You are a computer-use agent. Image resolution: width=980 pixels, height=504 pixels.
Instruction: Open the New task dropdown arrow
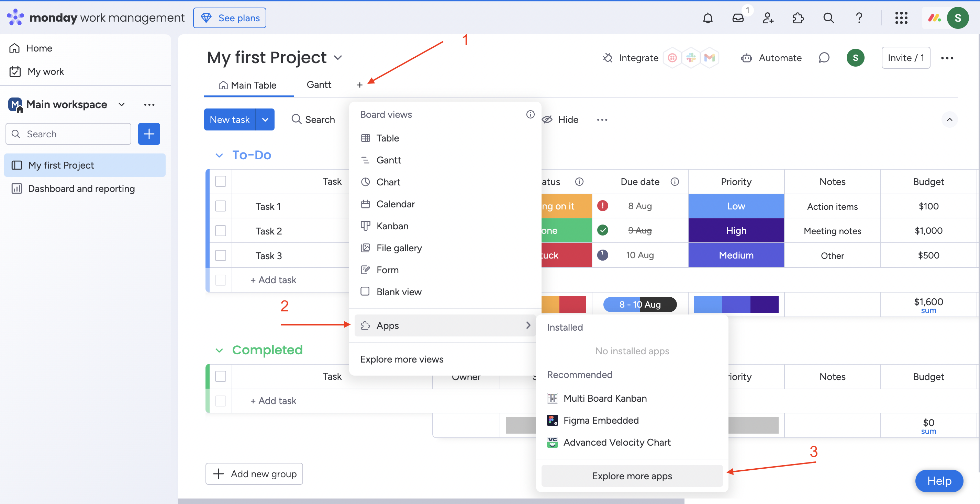(265, 119)
